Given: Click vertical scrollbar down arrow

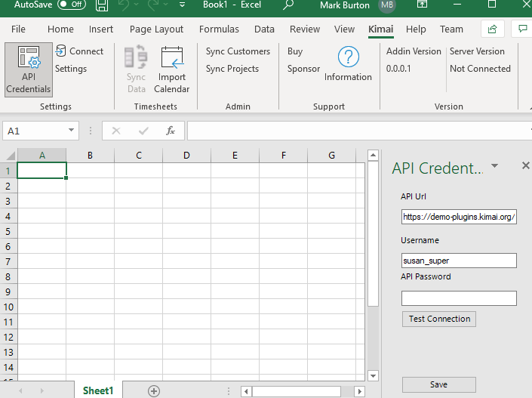Looking at the screenshot, I should tap(373, 375).
